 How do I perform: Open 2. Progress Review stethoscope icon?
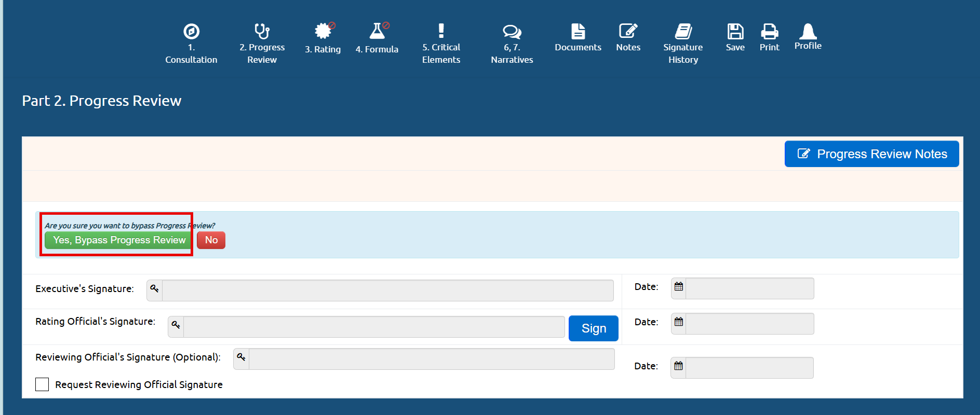[262, 31]
